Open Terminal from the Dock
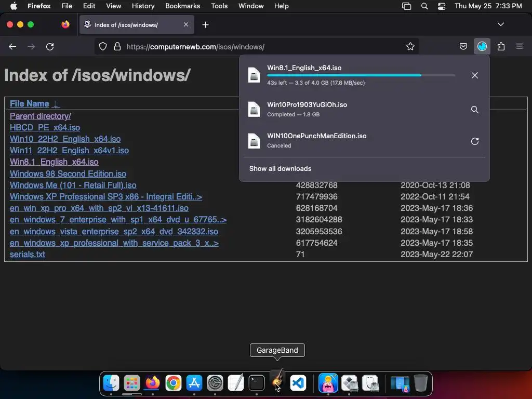 (x=257, y=383)
